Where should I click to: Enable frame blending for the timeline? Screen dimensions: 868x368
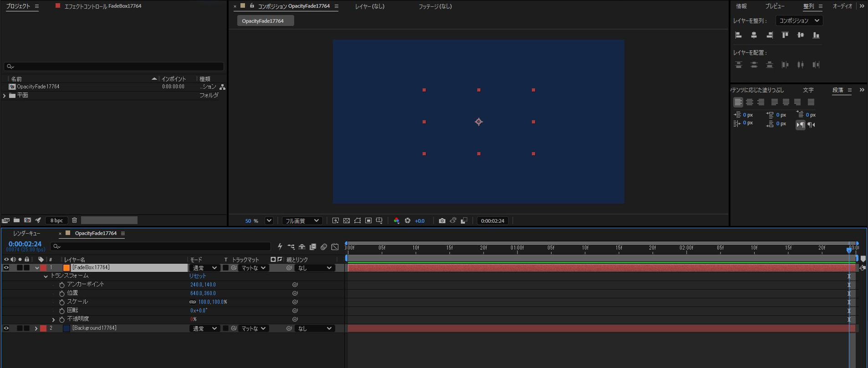(x=313, y=247)
